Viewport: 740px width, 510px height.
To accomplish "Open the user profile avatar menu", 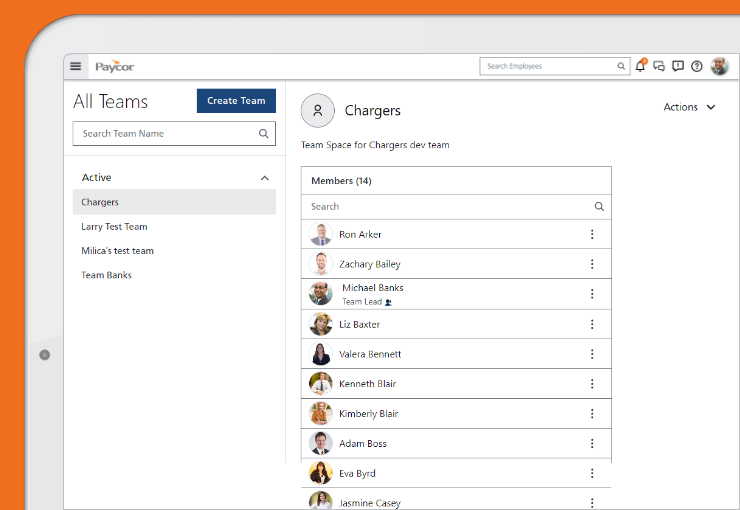I will click(720, 67).
